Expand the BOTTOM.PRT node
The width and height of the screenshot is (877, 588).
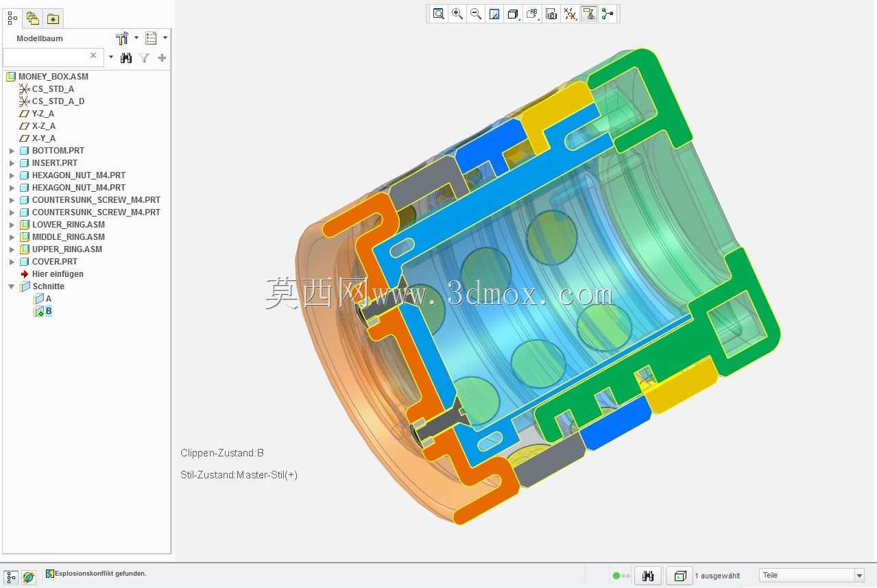click(x=12, y=151)
